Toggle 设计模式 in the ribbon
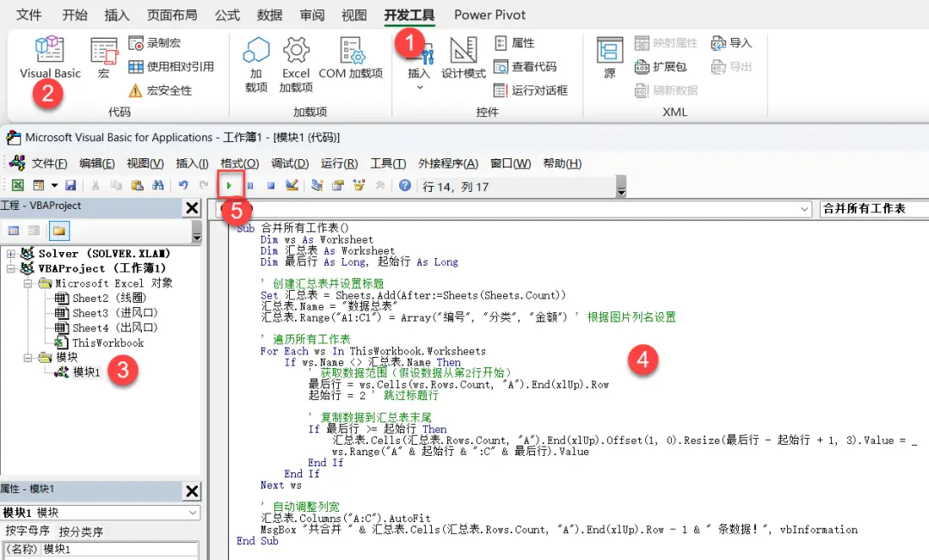 coord(464,58)
